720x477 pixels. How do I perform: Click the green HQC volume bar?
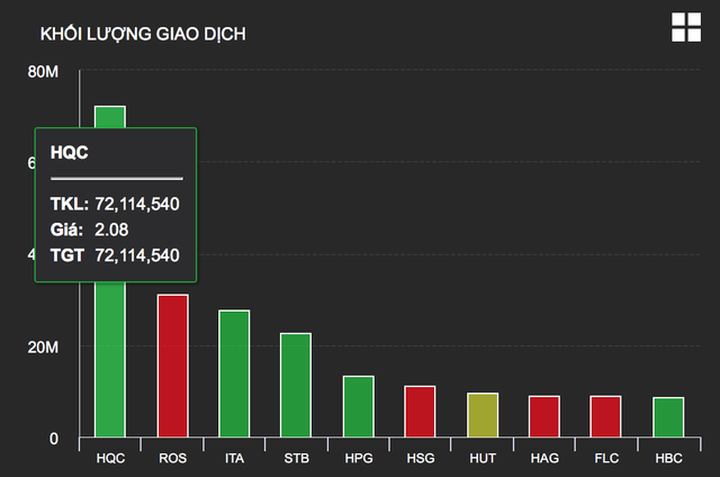click(x=110, y=360)
